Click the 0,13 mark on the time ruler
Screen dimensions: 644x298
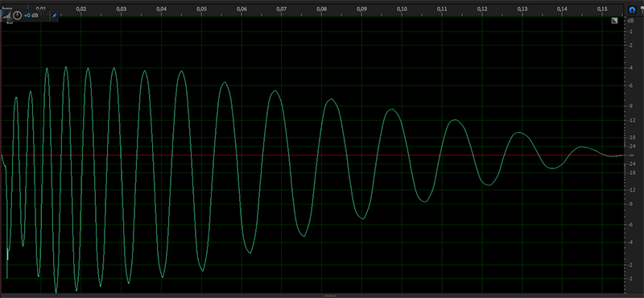pyautogui.click(x=522, y=9)
